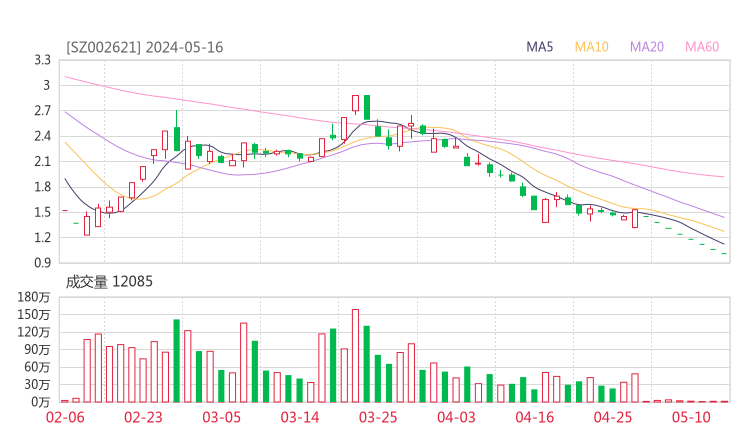The height and width of the screenshot is (440, 740).
Task: Click the 02-23 date axis label
Action: pos(143,417)
